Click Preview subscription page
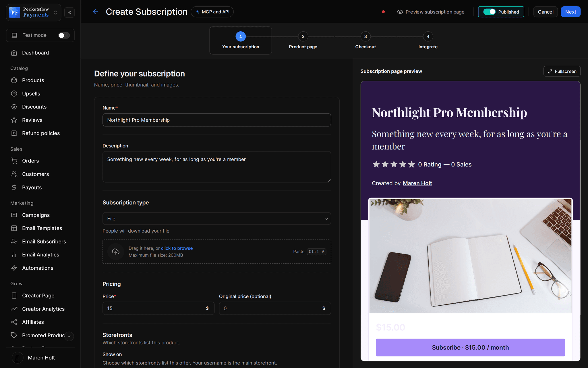The image size is (588, 368). tap(431, 12)
